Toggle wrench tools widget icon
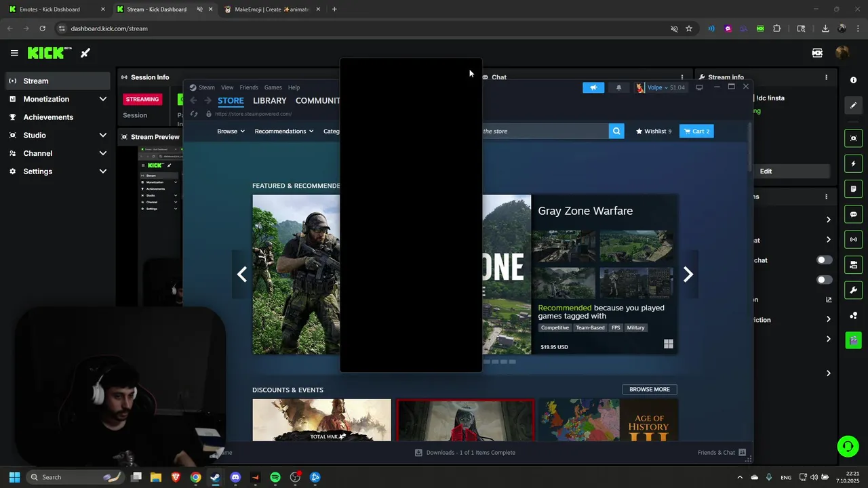The image size is (868, 488). pyautogui.click(x=853, y=290)
